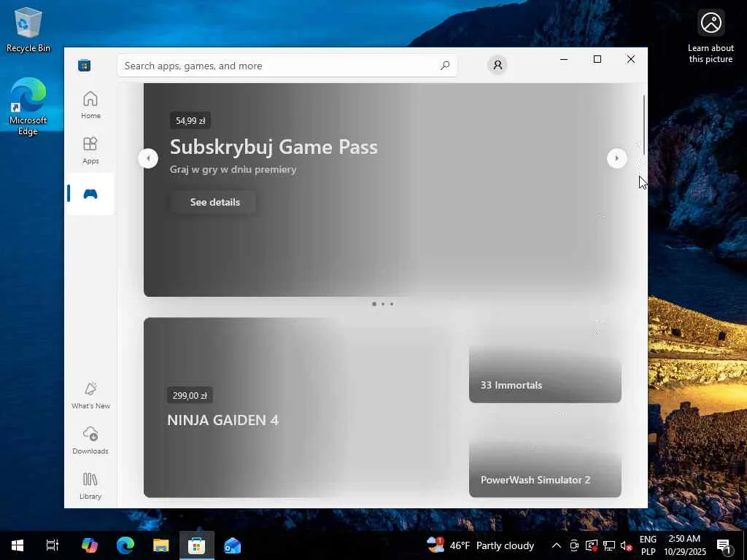Open the Subskrybuj Game Pass banner title
Screen dimensions: 747x560
pos(274,147)
